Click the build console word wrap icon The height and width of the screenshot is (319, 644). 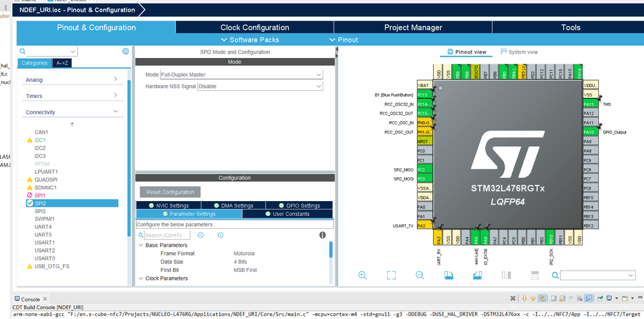pyautogui.click(x=571, y=298)
